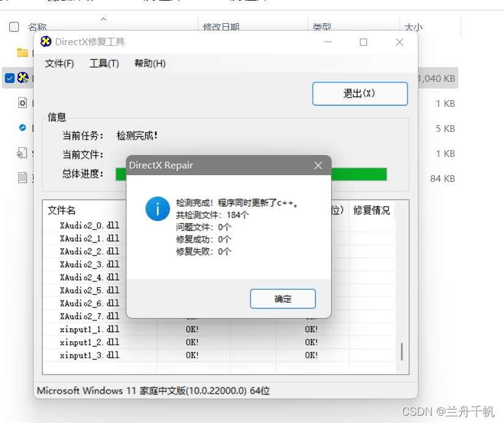
Task: Click the green 总体进度 progress bar
Action: (x=251, y=174)
